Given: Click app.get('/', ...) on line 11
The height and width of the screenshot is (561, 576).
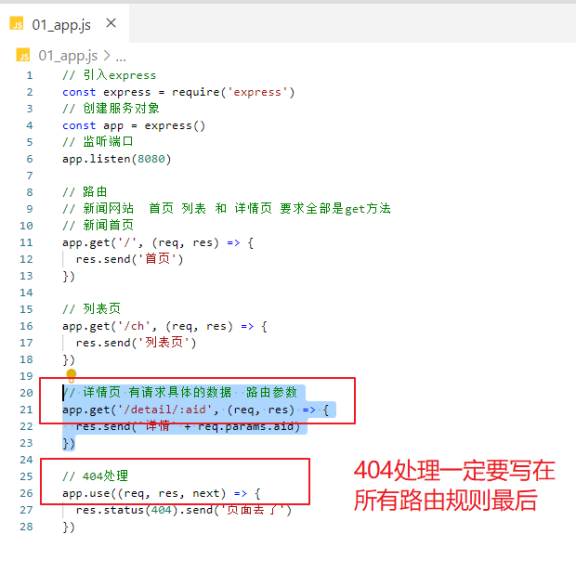Looking at the screenshot, I should [x=158, y=243].
